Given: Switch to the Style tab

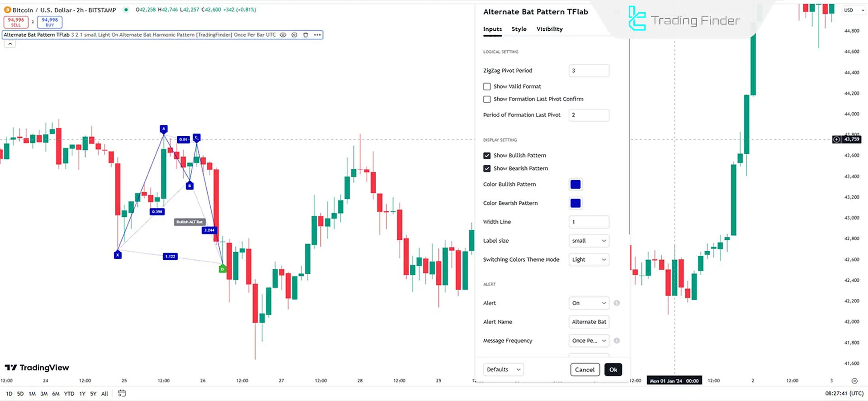Looking at the screenshot, I should point(519,29).
